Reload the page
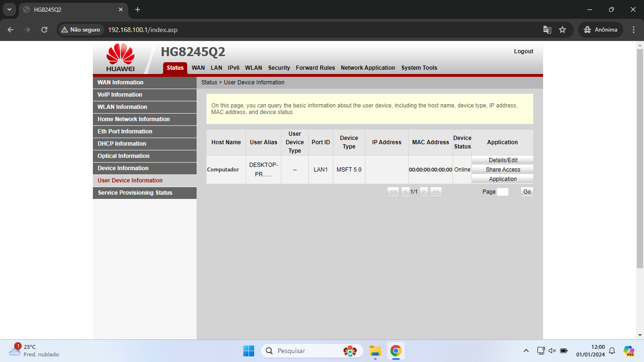The width and height of the screenshot is (644, 362). click(44, 30)
